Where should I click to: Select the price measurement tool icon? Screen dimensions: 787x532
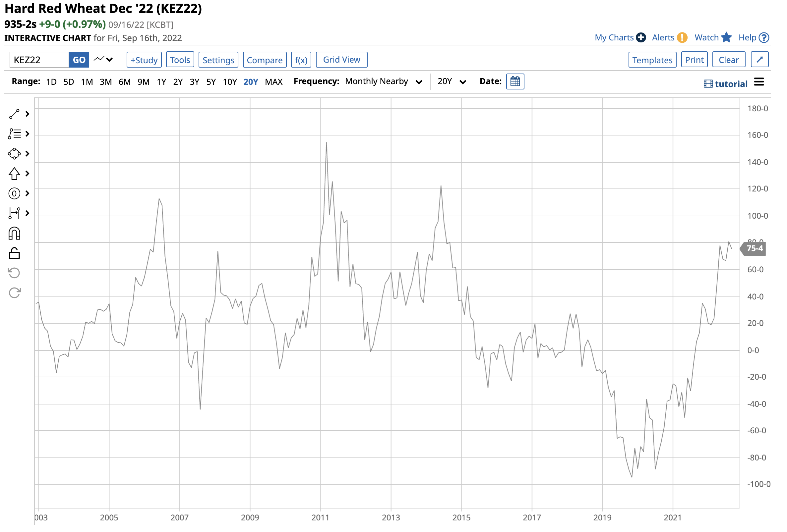14,214
